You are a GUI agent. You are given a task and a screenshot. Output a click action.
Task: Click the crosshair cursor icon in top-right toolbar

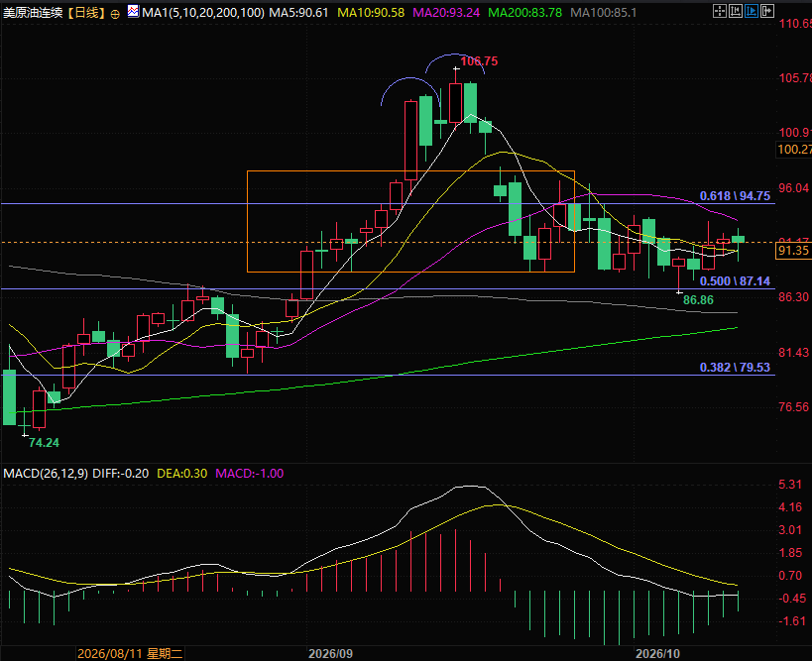coord(720,11)
